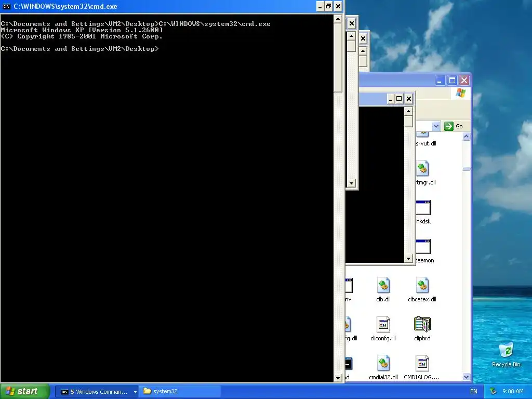Viewport: 532px width, 399px height.
Task: Click the up arrow of front cmd scrollbar
Action: point(338,19)
